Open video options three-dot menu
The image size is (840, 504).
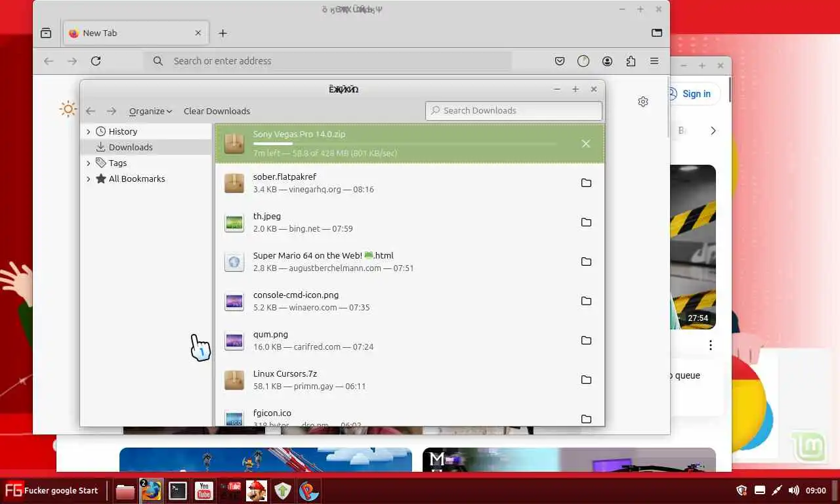(710, 345)
